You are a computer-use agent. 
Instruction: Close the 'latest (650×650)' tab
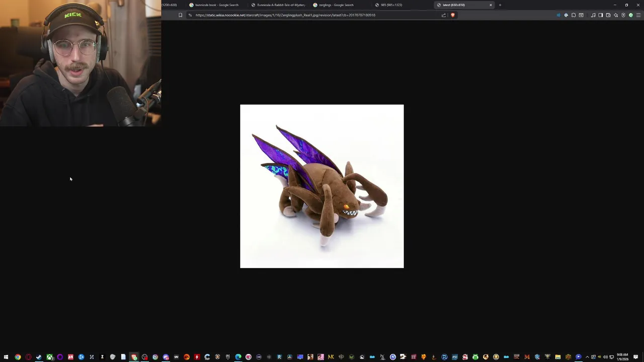point(491,5)
